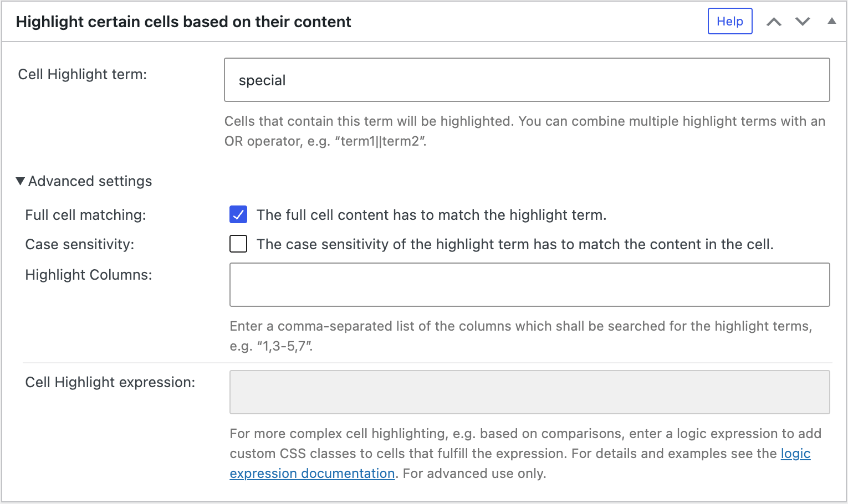Activate the panel reorder down arrow icon
Image resolution: width=848 pixels, height=504 pixels.
click(802, 21)
